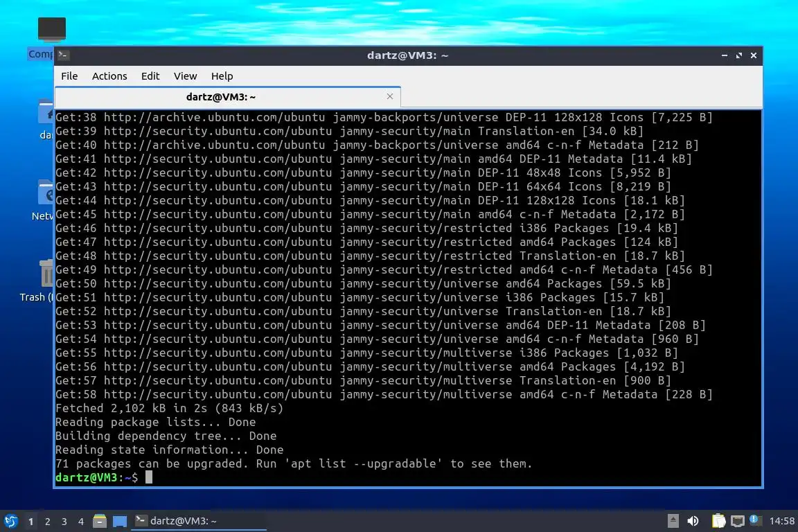
Task: Switch to workspace 2
Action: pos(47,522)
